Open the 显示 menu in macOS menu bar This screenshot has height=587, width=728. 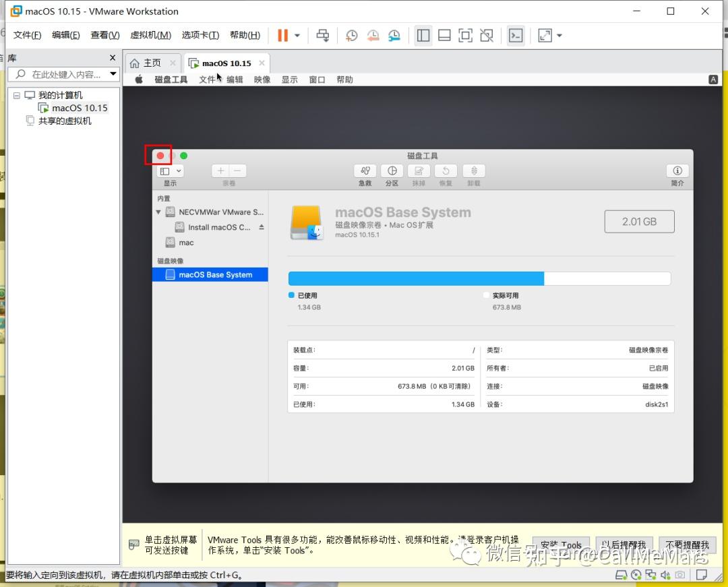(x=289, y=80)
